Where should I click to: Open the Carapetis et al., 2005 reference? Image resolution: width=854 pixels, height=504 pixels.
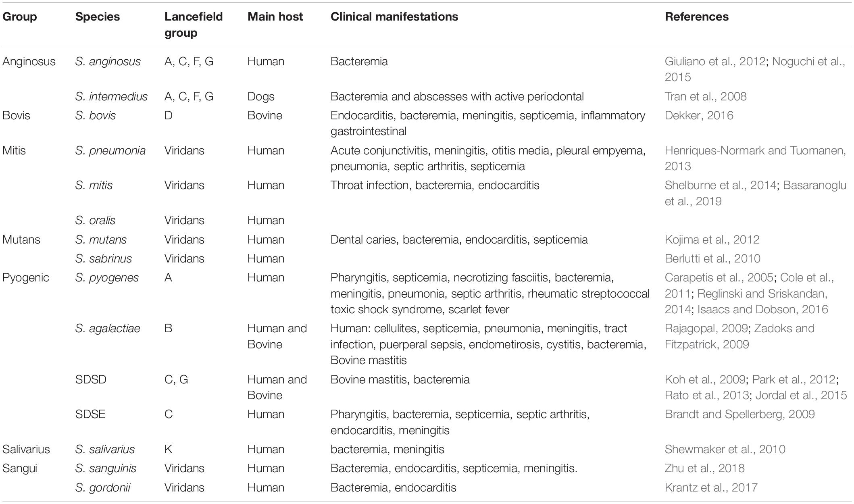click(719, 277)
